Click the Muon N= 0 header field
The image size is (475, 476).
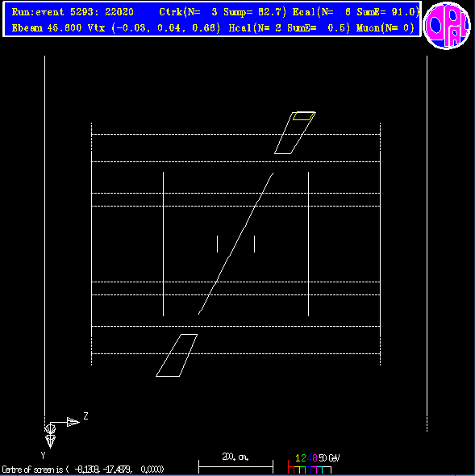click(x=385, y=28)
